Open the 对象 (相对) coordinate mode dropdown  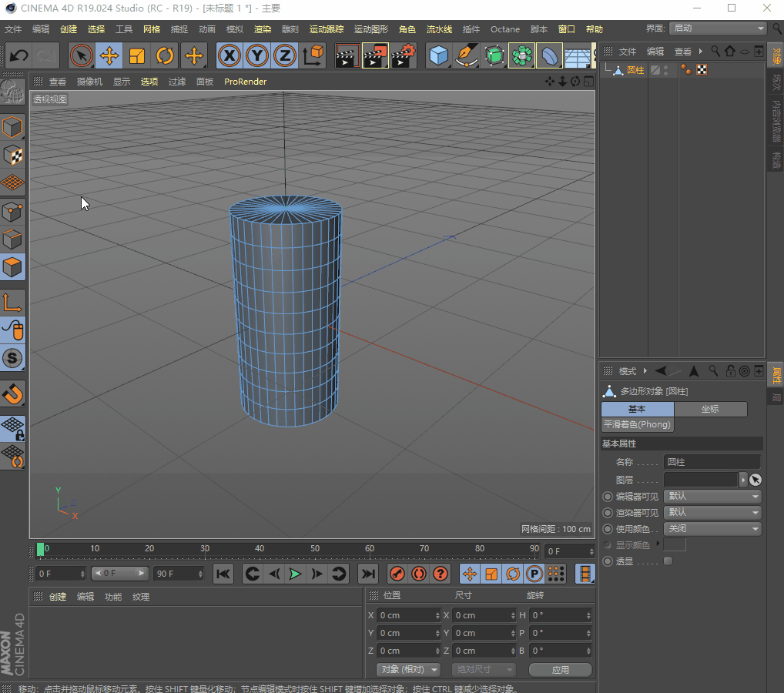(407, 670)
